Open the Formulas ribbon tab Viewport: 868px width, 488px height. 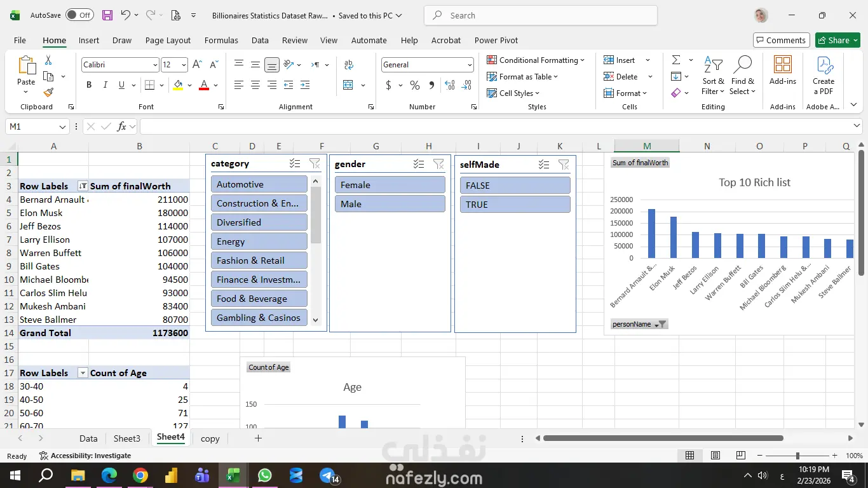coord(221,40)
